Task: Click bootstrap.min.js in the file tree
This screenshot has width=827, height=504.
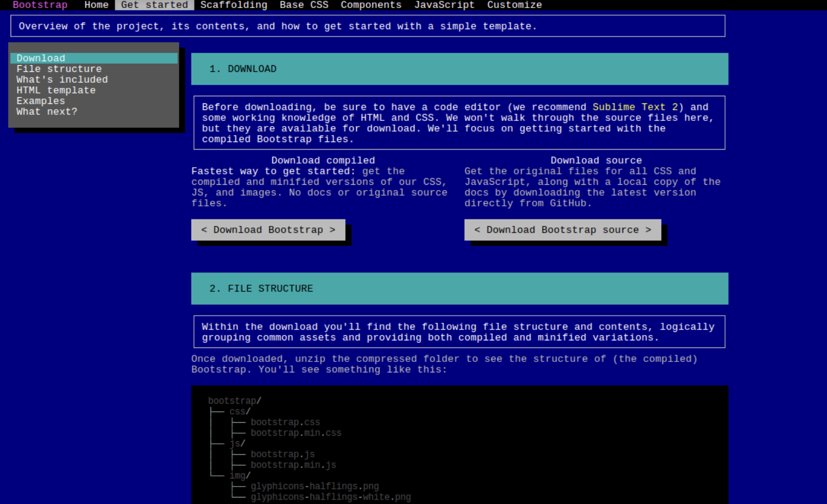Action: (x=293, y=465)
